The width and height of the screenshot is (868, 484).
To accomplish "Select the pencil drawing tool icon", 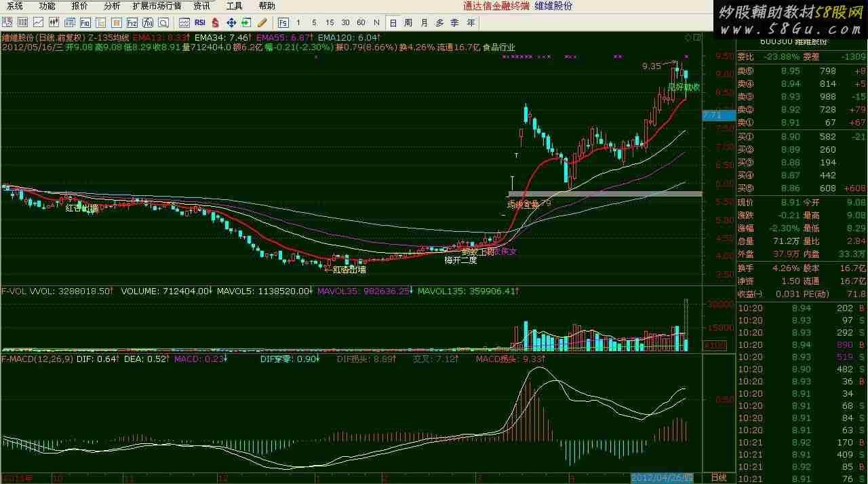I will (x=262, y=22).
